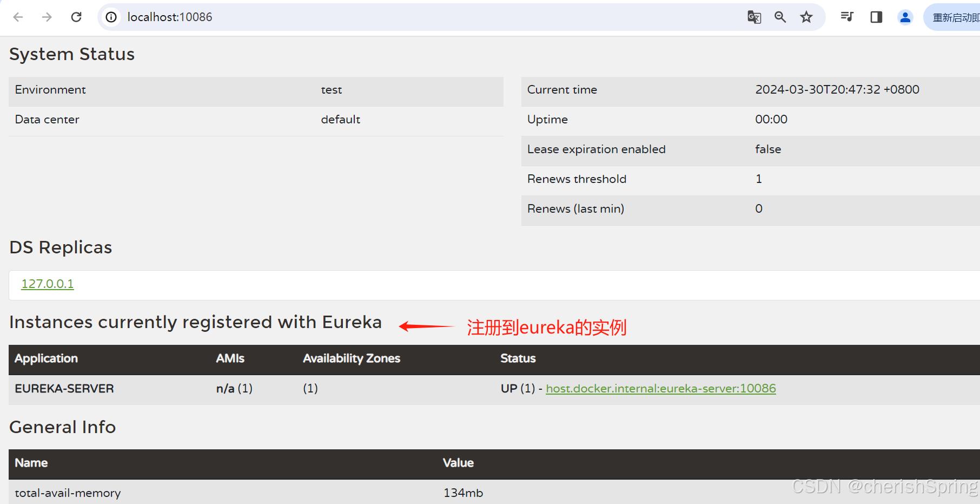Click the AMIs column header
Viewport: 980px width, 504px height.
click(230, 358)
